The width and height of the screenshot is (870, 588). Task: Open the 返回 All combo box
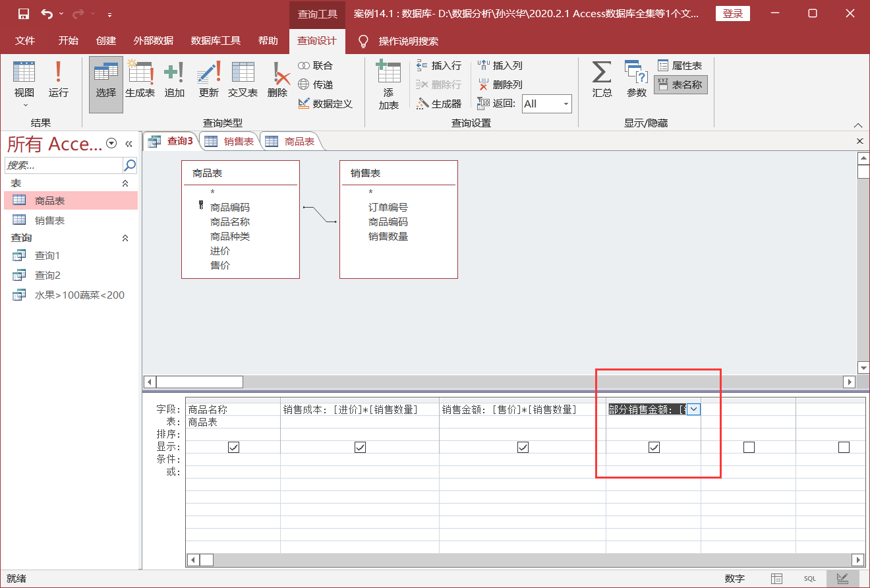546,103
